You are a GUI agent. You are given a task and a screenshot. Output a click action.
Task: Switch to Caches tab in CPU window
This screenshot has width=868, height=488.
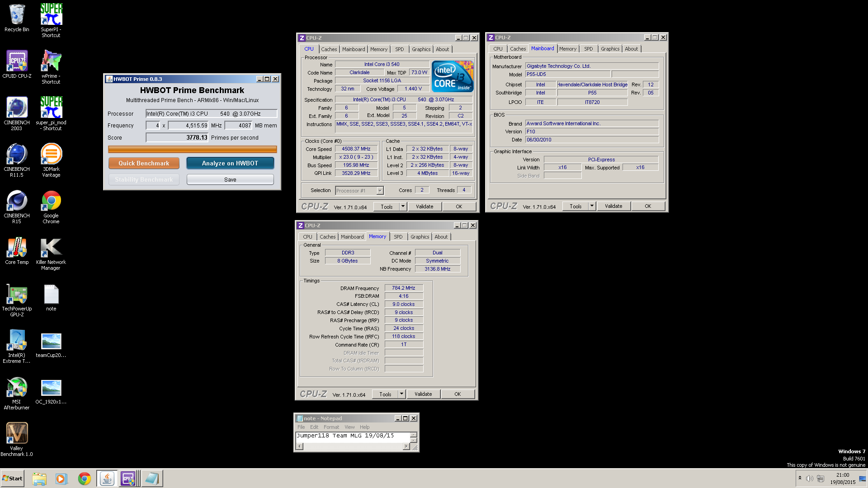(329, 49)
